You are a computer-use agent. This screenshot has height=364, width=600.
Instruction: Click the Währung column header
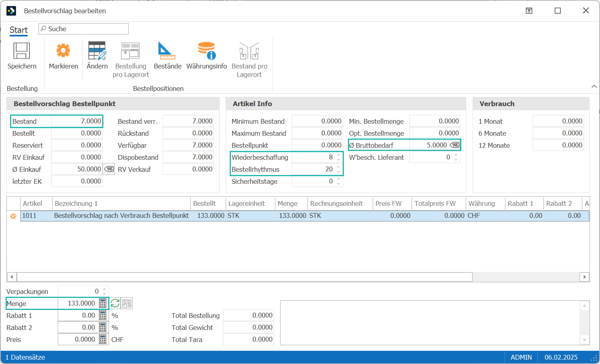(x=485, y=203)
